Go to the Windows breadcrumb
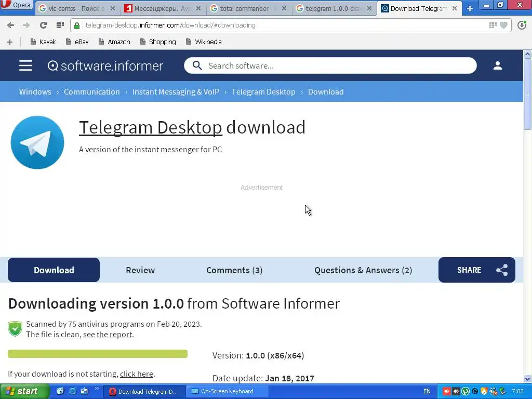The width and height of the screenshot is (532, 399). (35, 91)
